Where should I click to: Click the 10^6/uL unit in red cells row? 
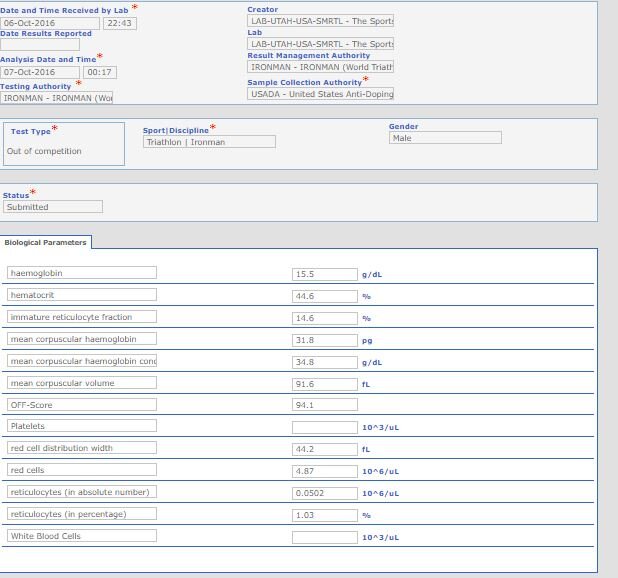click(x=380, y=472)
